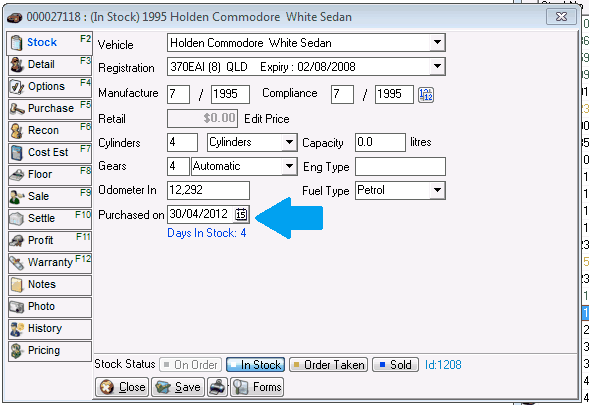Click the Save button
589x405 pixels.
tap(178, 387)
